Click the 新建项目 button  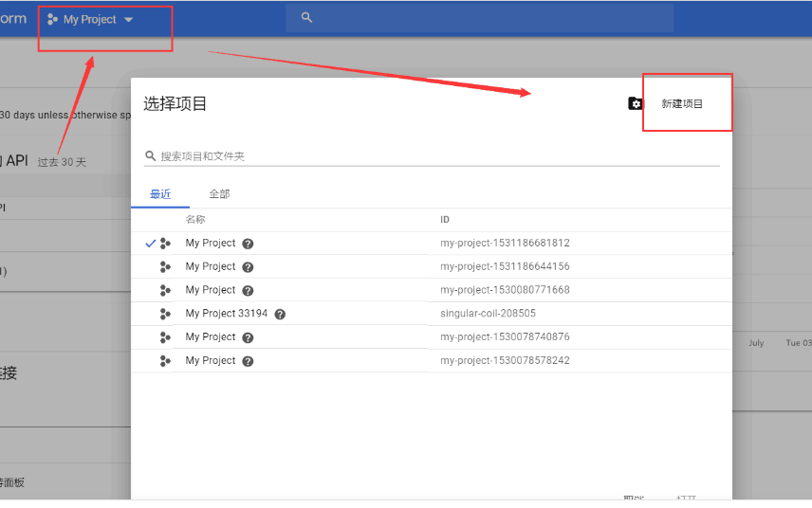tap(682, 103)
